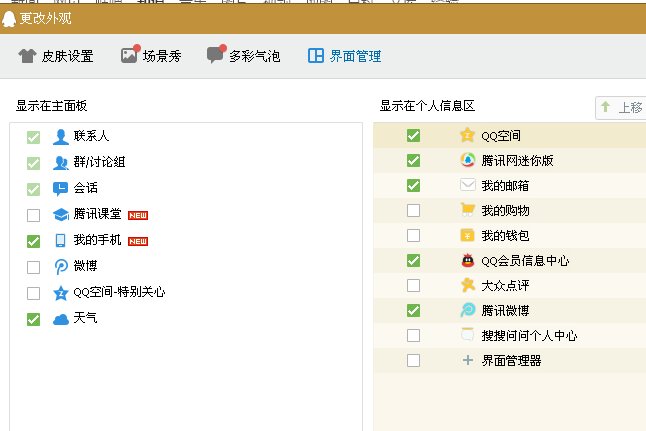
Task: Click the 界面管理器 plus icon
Action: 467,360
